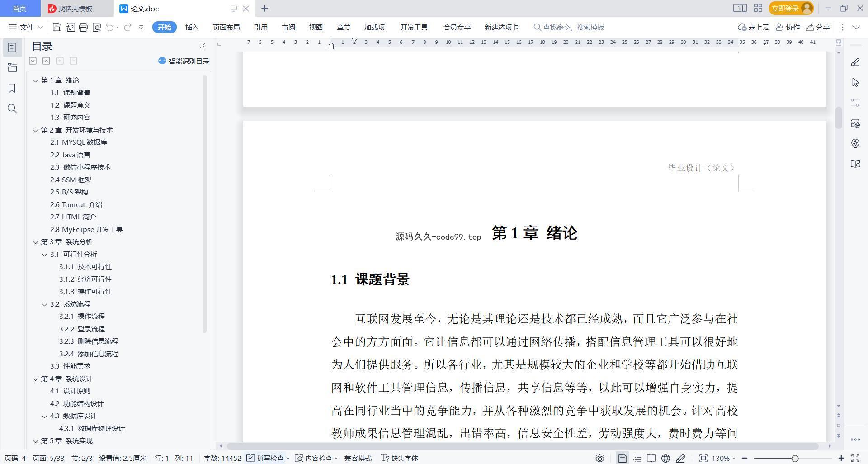Viewport: 868px width, 464px height.
Task: Open the bookmark panel icon in sidebar
Action: (x=12, y=88)
